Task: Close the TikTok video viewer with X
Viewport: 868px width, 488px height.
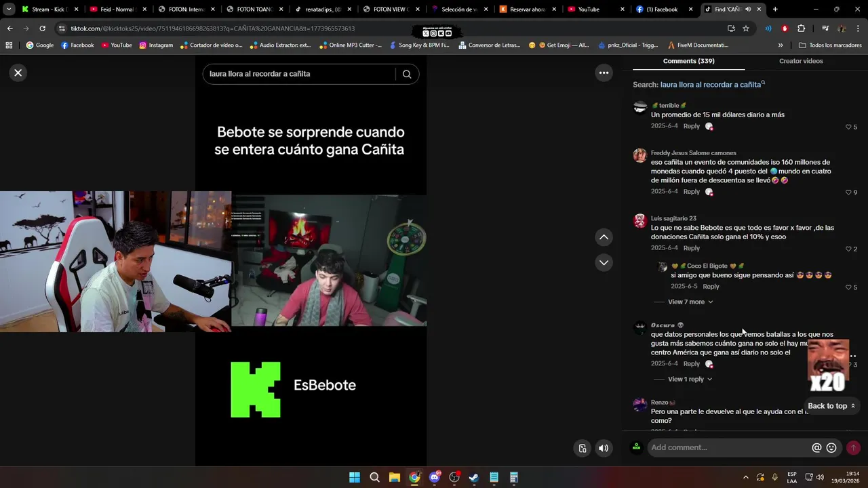Action: click(18, 73)
